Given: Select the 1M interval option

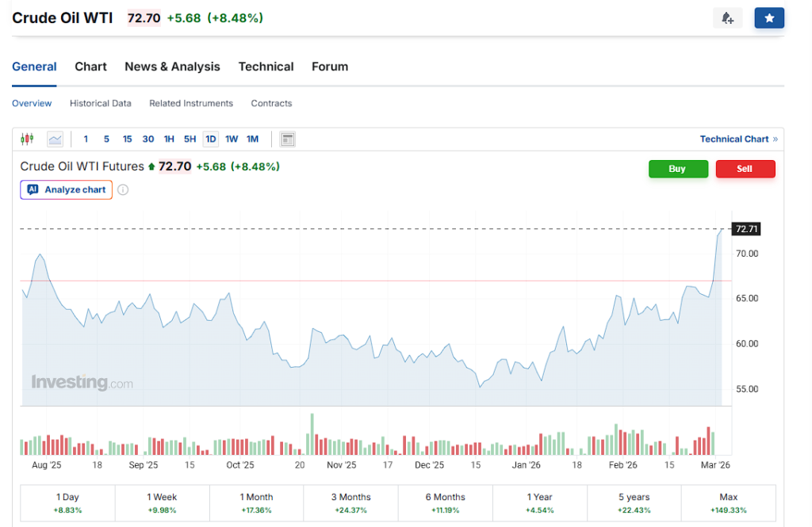Looking at the screenshot, I should coord(252,139).
